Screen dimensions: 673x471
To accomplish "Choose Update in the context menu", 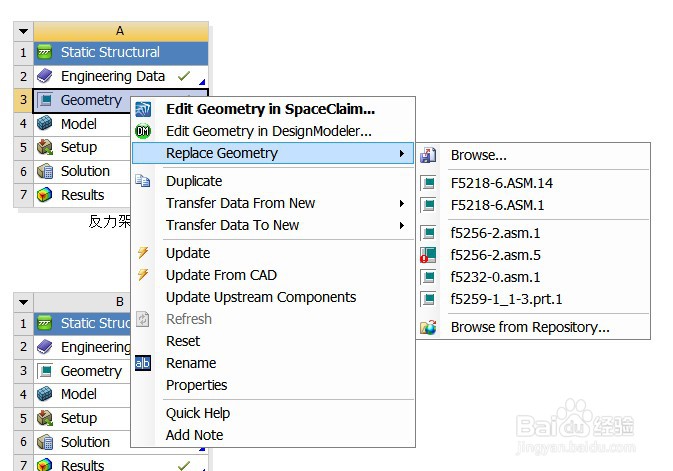I will 273,253.
